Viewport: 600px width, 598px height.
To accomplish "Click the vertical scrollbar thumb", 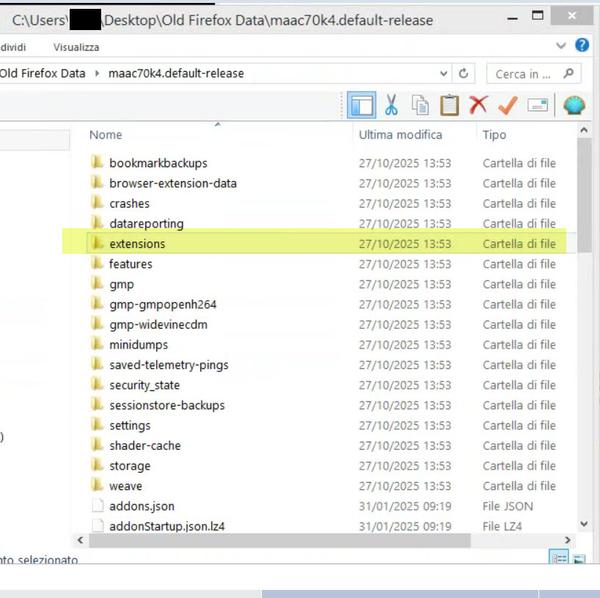I will point(584,195).
